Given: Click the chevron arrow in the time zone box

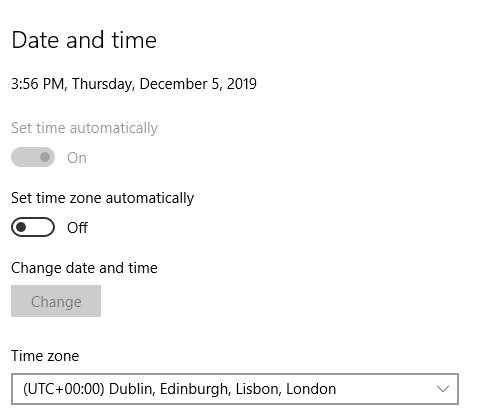Looking at the screenshot, I should [x=443, y=389].
